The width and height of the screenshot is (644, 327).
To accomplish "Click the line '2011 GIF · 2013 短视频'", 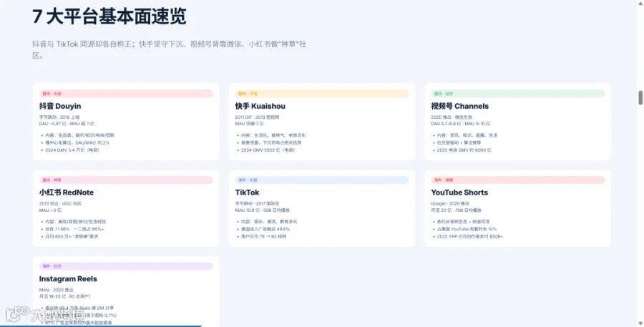I will click(x=257, y=117).
